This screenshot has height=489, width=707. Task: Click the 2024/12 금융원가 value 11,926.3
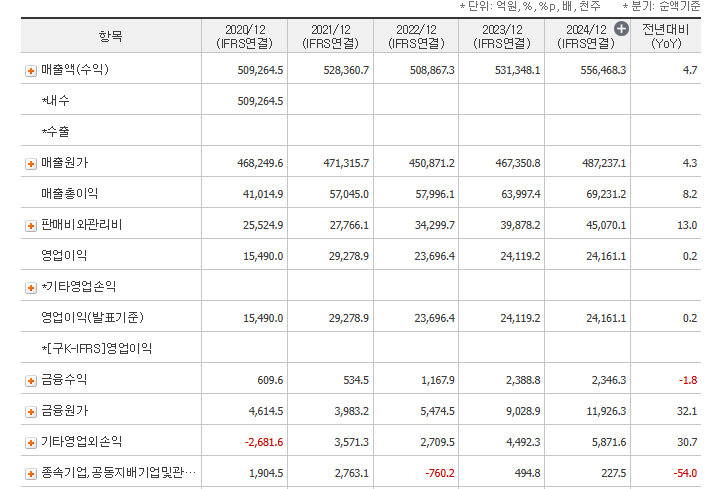click(x=606, y=411)
